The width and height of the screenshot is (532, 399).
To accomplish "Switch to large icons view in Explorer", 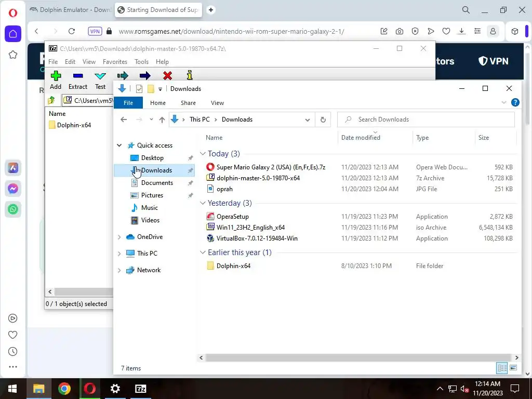I will (x=513, y=368).
